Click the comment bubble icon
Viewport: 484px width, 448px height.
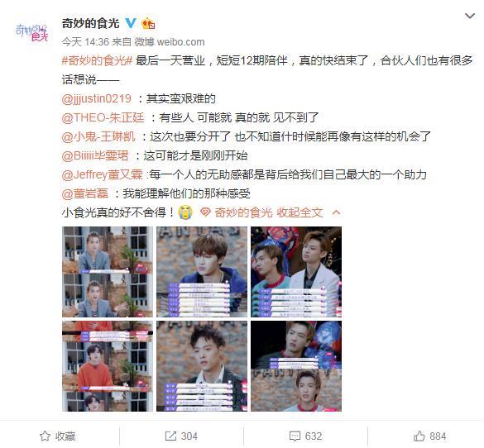click(x=295, y=436)
